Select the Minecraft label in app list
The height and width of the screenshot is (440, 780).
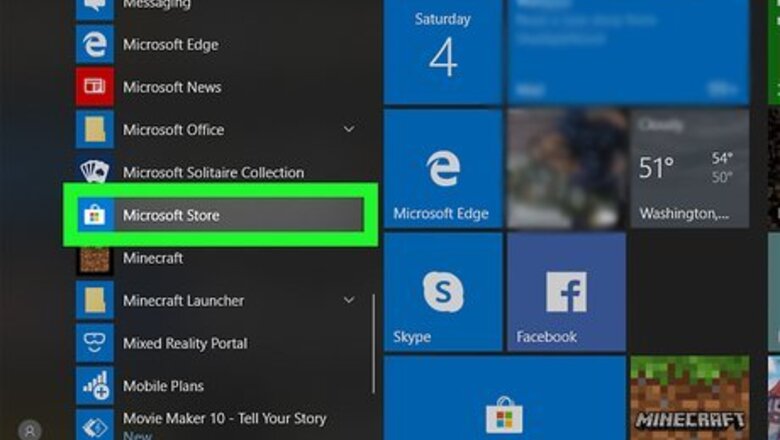tap(153, 258)
